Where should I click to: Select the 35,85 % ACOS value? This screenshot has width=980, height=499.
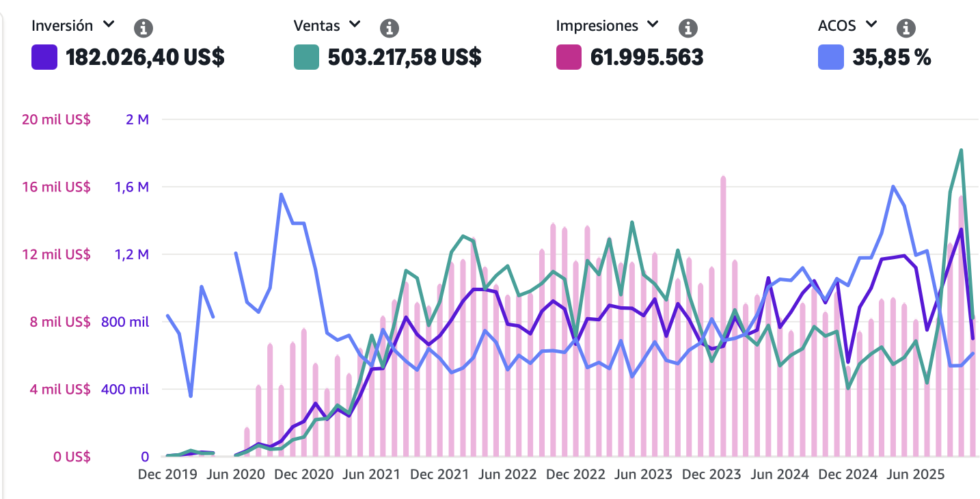point(892,57)
